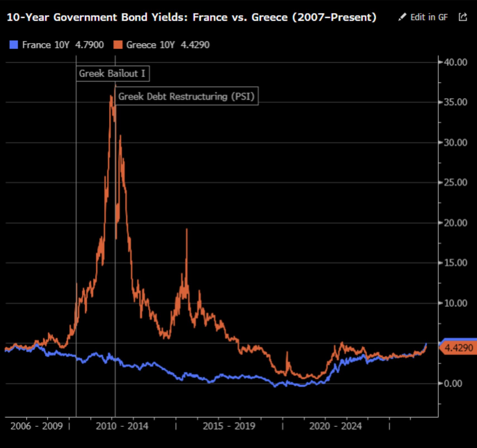Click the 20.00 y-axis label

456,223
